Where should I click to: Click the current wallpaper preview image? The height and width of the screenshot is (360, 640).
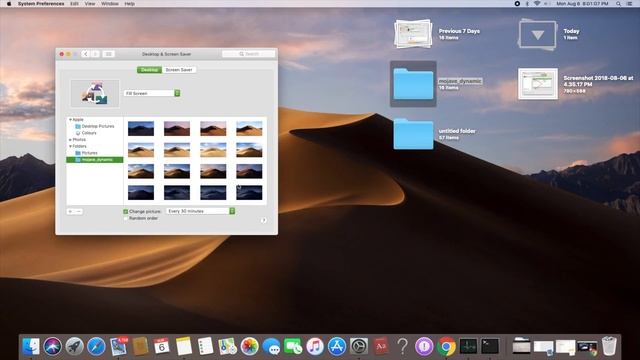click(95, 93)
